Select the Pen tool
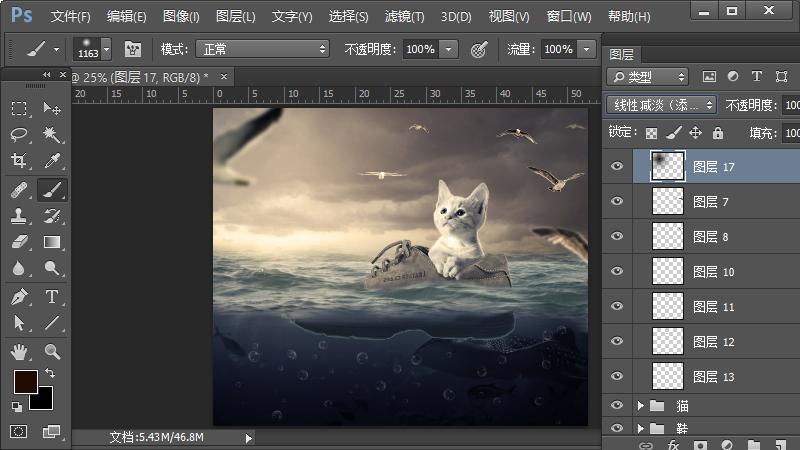 pyautogui.click(x=19, y=296)
